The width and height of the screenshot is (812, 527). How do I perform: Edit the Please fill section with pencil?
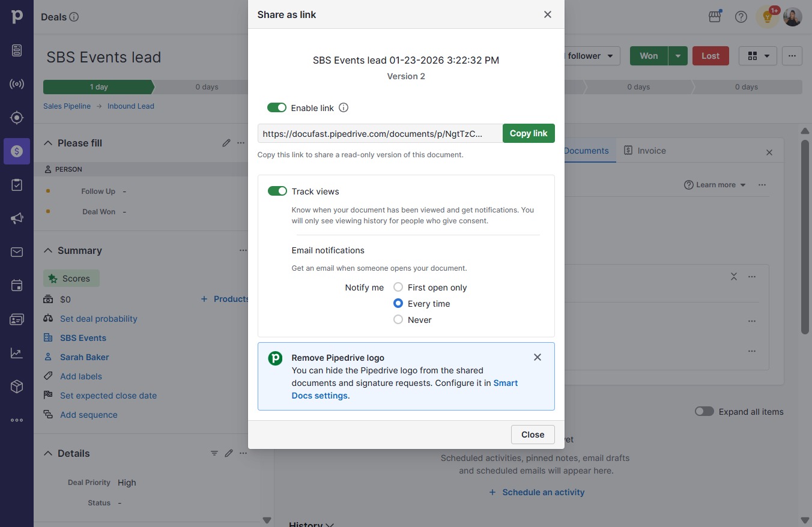[x=226, y=143]
